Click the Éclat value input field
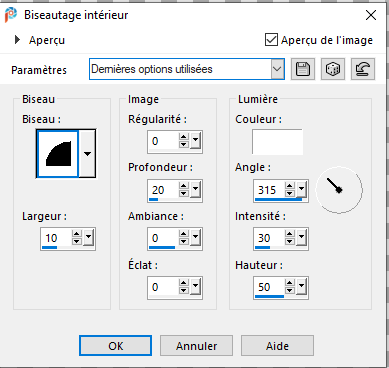 click(163, 287)
